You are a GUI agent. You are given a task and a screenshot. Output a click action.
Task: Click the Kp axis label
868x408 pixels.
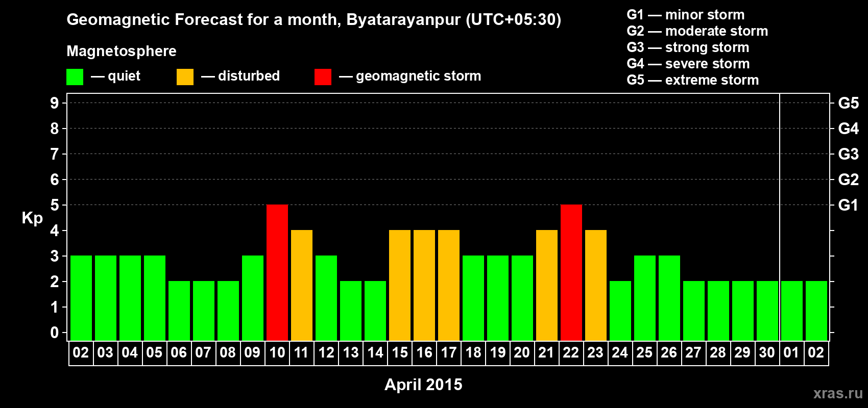pos(32,218)
